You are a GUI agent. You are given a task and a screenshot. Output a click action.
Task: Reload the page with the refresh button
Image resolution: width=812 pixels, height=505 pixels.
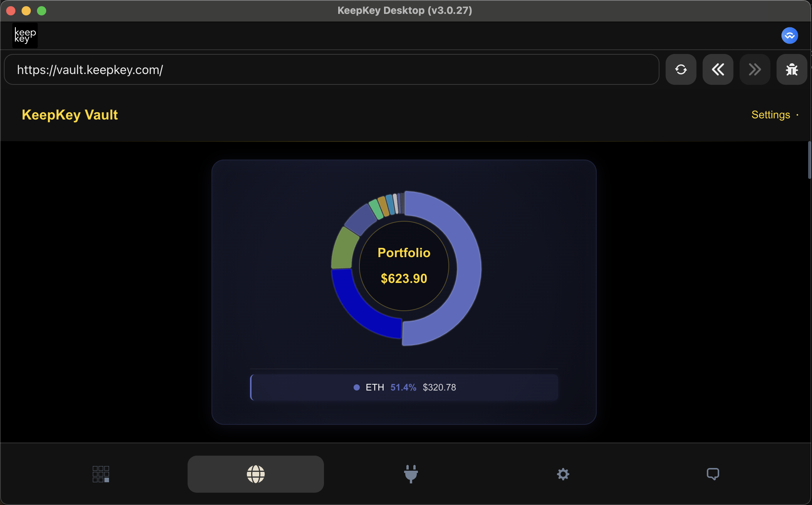pos(681,69)
